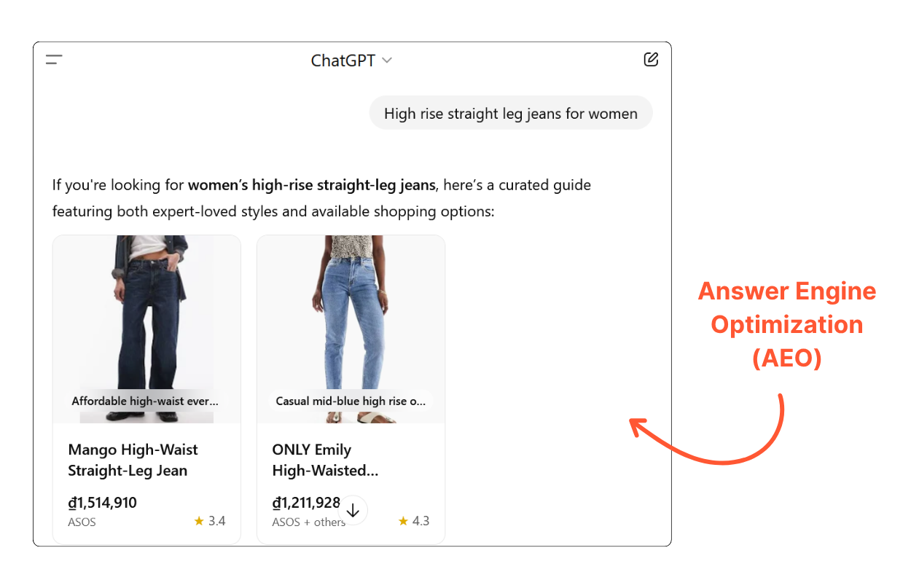Image resolution: width=911 pixels, height=588 pixels.
Task: Click the user message bubble about jeans
Action: tap(511, 113)
